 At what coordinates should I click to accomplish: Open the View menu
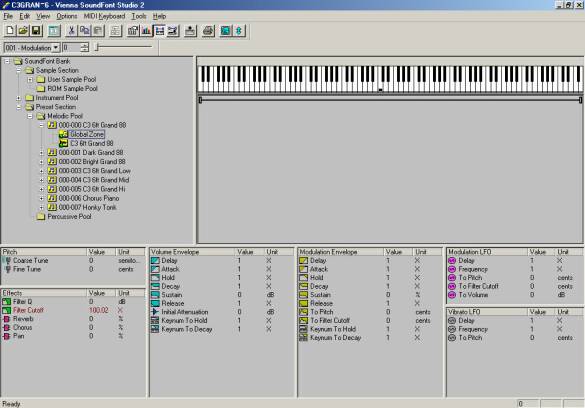coord(43,16)
